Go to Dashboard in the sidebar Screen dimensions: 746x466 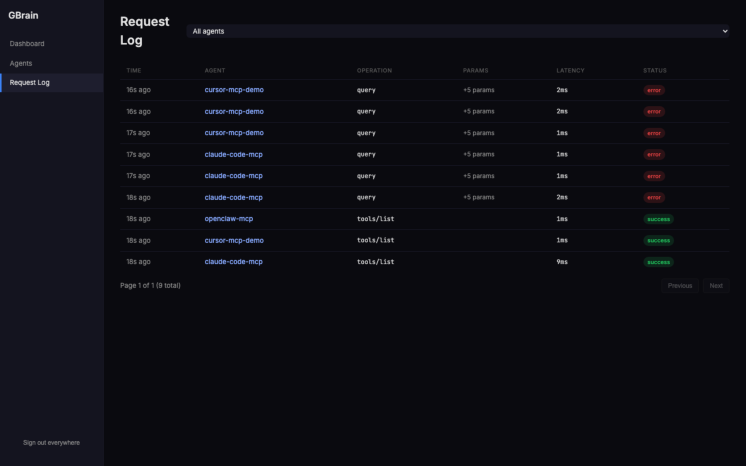[27, 43]
